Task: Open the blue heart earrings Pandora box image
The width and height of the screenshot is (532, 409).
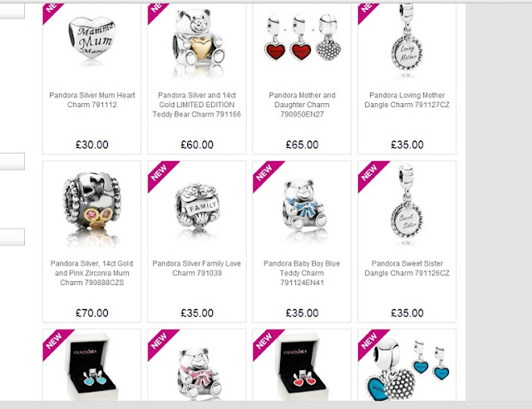Action: pyautogui.click(x=92, y=367)
